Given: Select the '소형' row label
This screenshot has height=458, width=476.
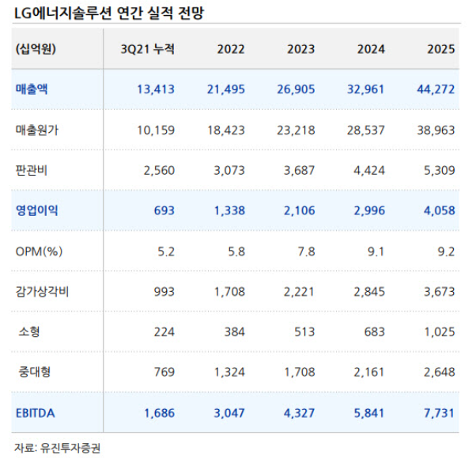Looking at the screenshot, I should (28, 331).
